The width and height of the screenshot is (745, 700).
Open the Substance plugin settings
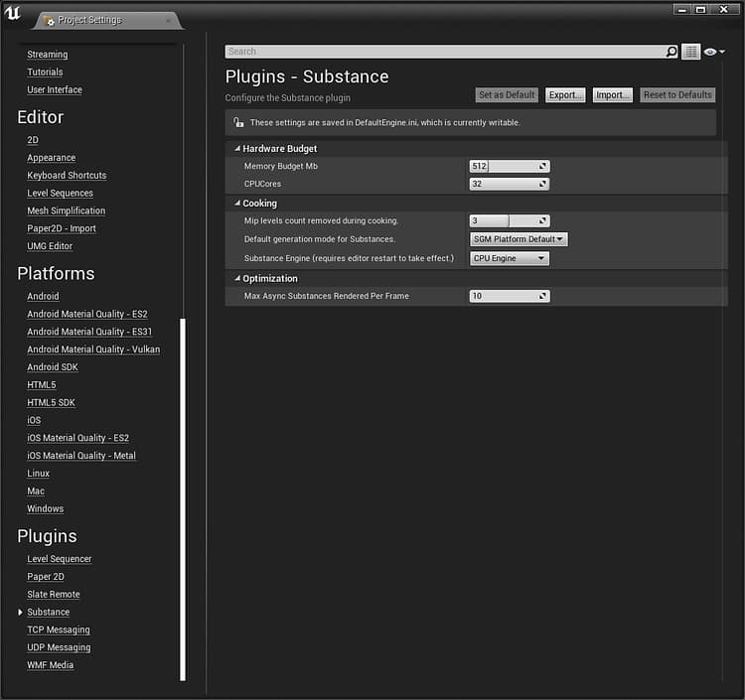[48, 613]
